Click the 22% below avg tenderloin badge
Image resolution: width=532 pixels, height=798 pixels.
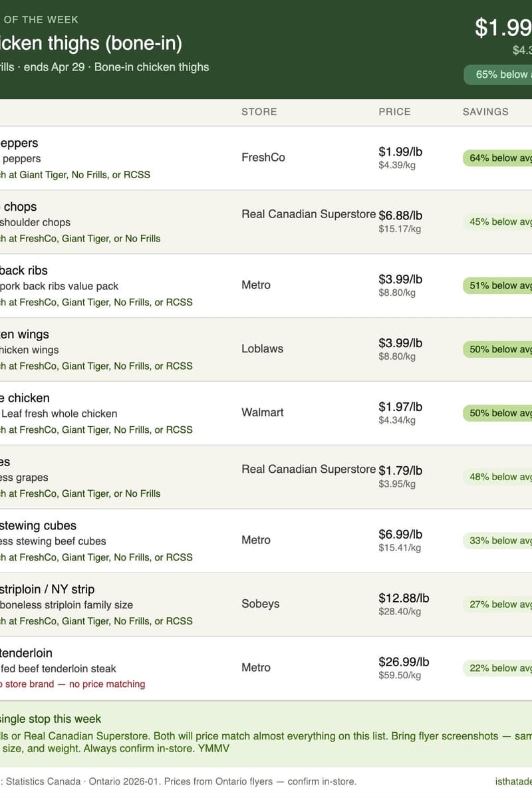coord(499,668)
